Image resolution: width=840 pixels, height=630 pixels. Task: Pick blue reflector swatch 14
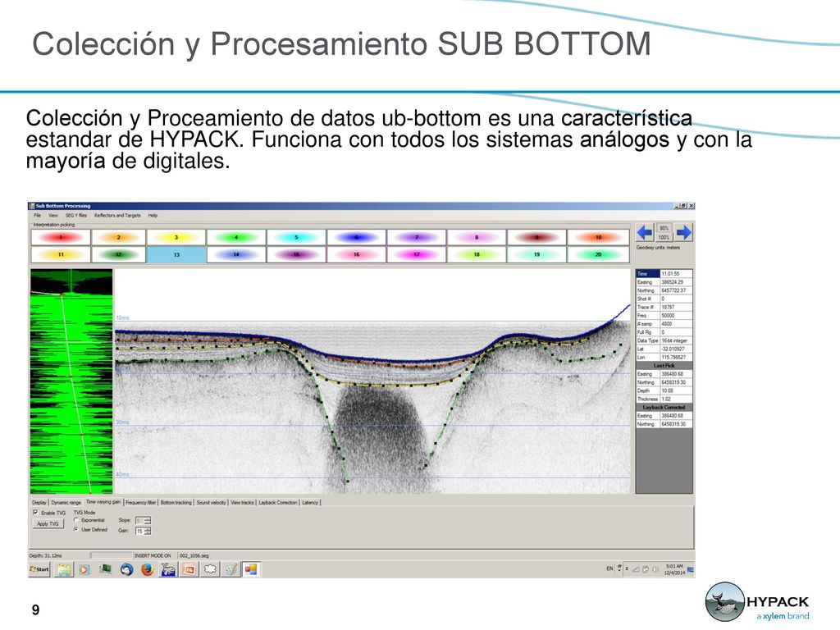[236, 254]
